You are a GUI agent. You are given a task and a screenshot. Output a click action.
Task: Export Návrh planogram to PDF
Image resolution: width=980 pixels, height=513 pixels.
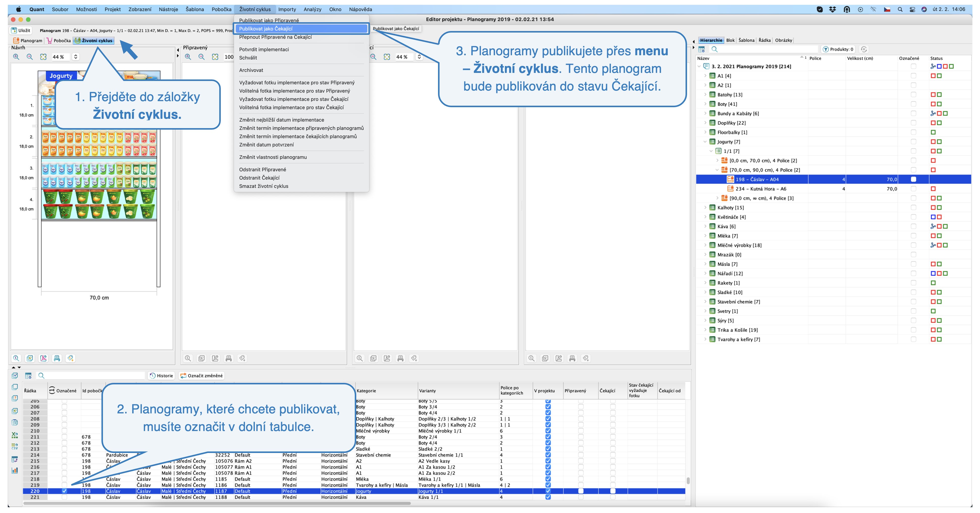click(43, 358)
